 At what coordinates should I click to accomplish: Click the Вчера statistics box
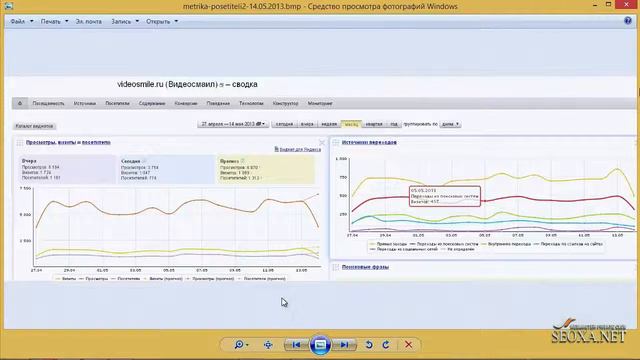tap(67, 169)
